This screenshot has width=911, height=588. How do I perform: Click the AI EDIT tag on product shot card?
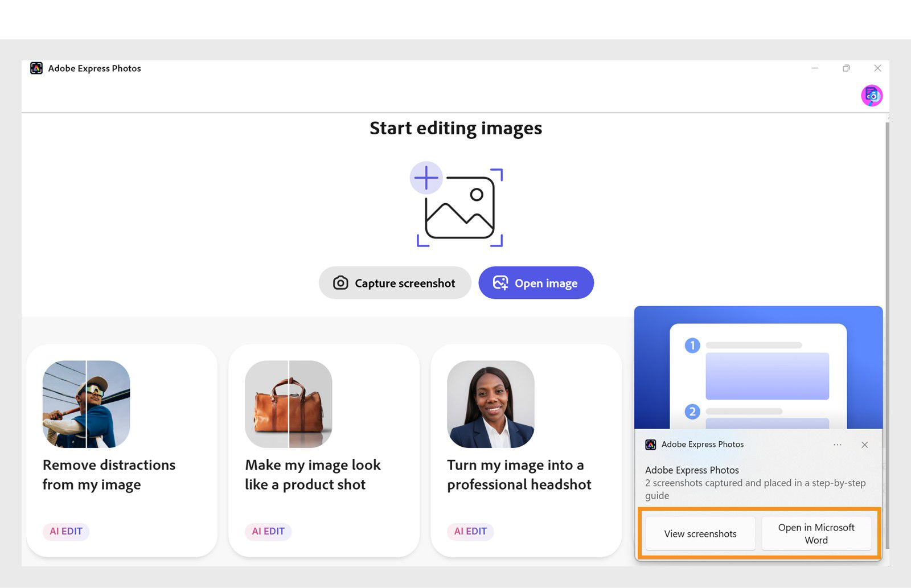tap(268, 531)
